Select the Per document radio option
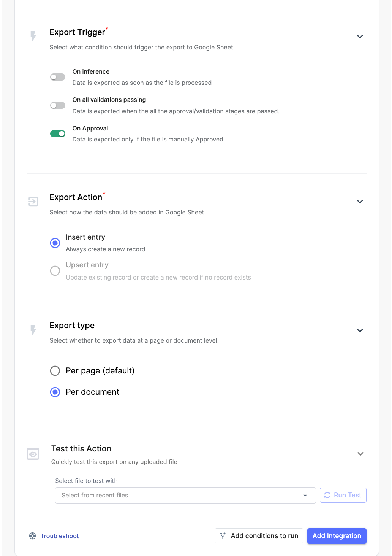 55,392
